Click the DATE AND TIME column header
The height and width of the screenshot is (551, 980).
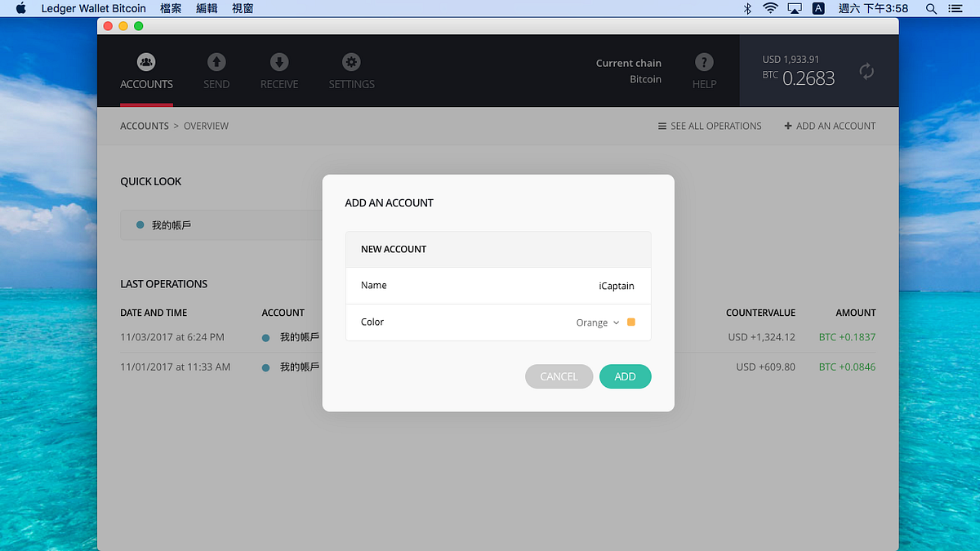click(x=154, y=313)
